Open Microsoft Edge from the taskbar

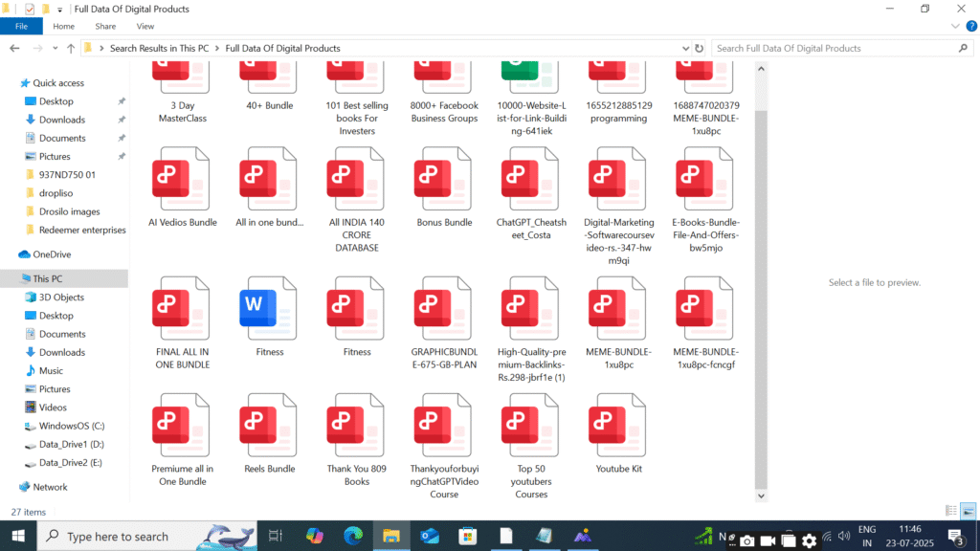352,537
